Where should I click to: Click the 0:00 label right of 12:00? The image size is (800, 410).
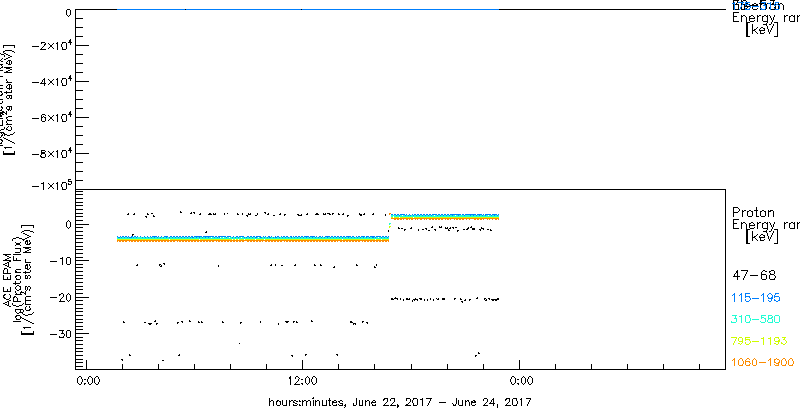(x=519, y=380)
